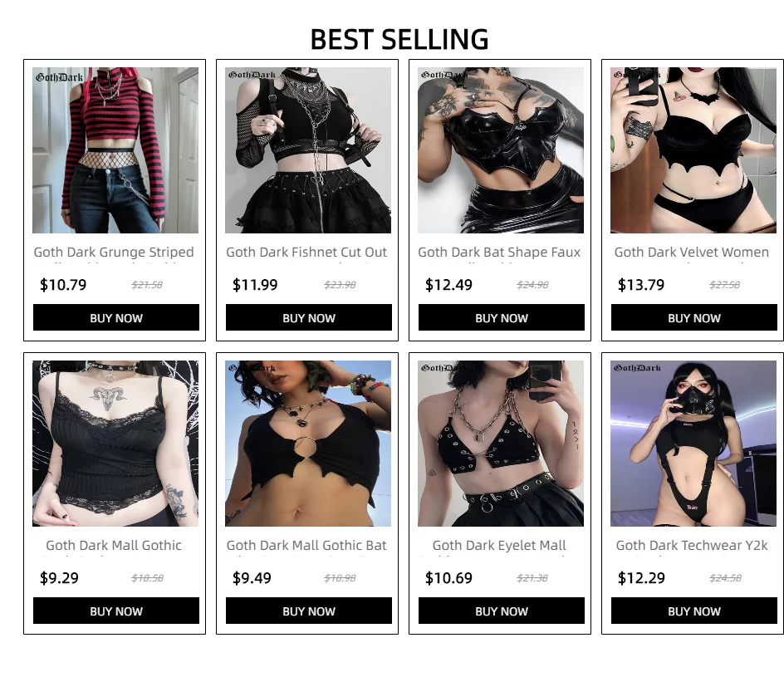
Task: Buy the $11.99 Fishnet Cut Out top
Action: (x=308, y=317)
